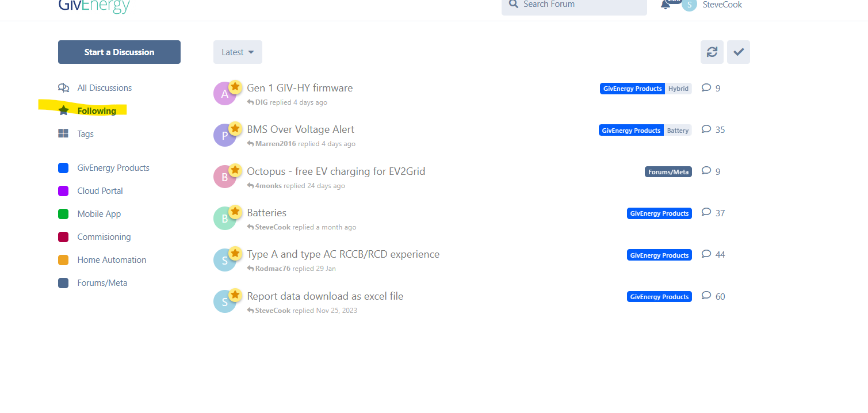Image resolution: width=868 pixels, height=413 pixels.
Task: Open Report data download as excel file
Action: pyautogui.click(x=325, y=296)
